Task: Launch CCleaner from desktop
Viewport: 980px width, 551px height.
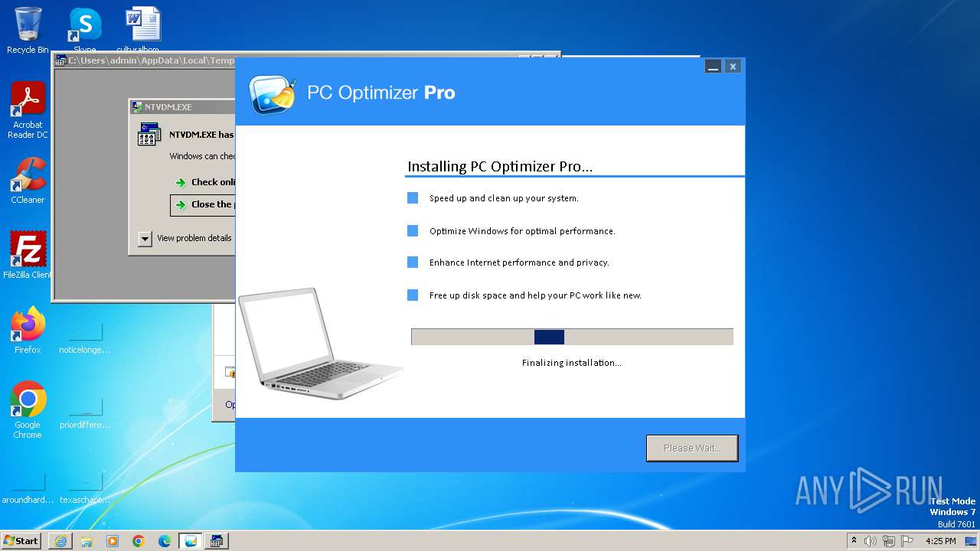Action: tap(28, 181)
